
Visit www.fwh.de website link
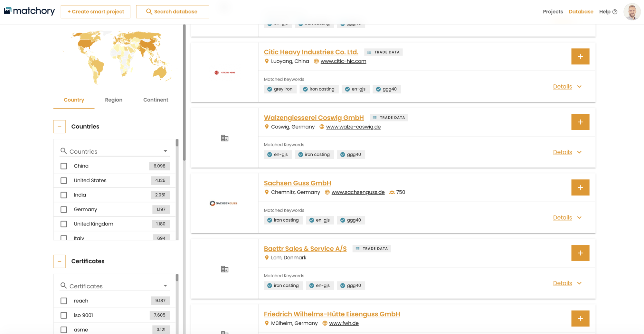(344, 323)
